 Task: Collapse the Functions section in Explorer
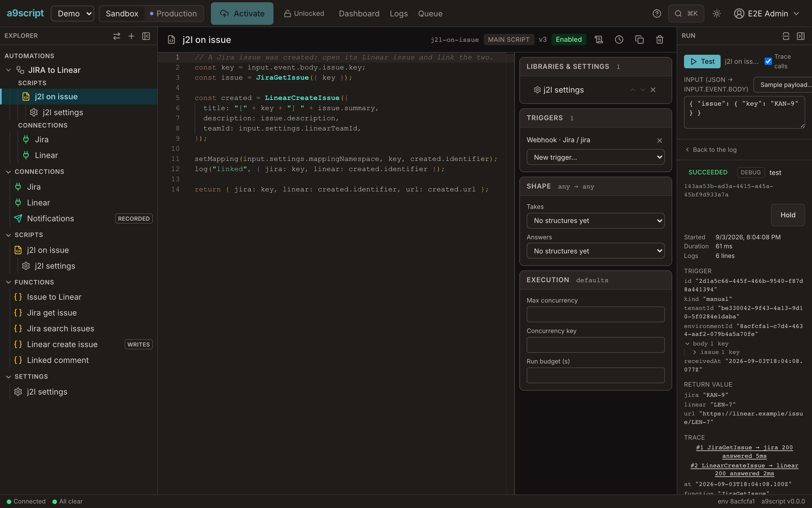tap(9, 282)
